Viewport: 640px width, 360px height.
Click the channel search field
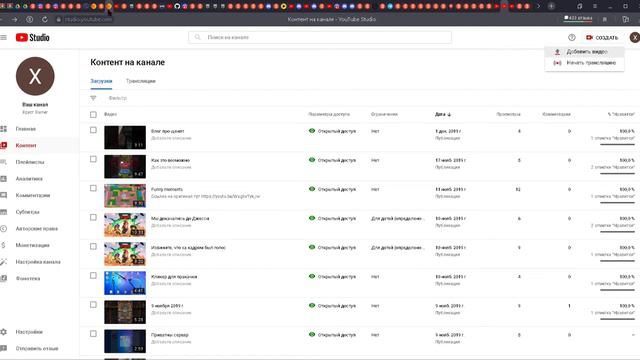[x=320, y=37]
